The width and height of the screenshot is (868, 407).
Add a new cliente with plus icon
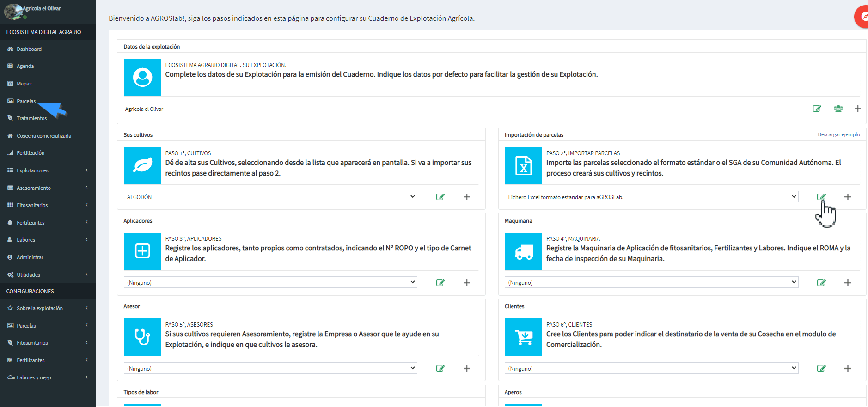[848, 368]
